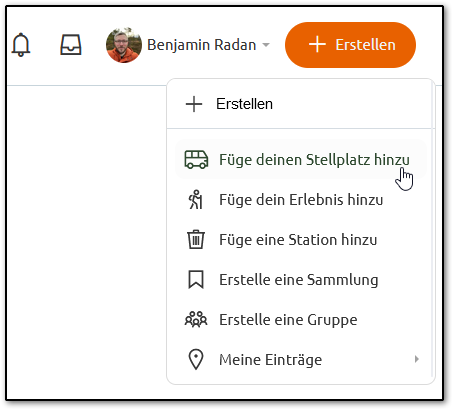Click the group of people icon
The image size is (453, 410).
click(x=196, y=319)
